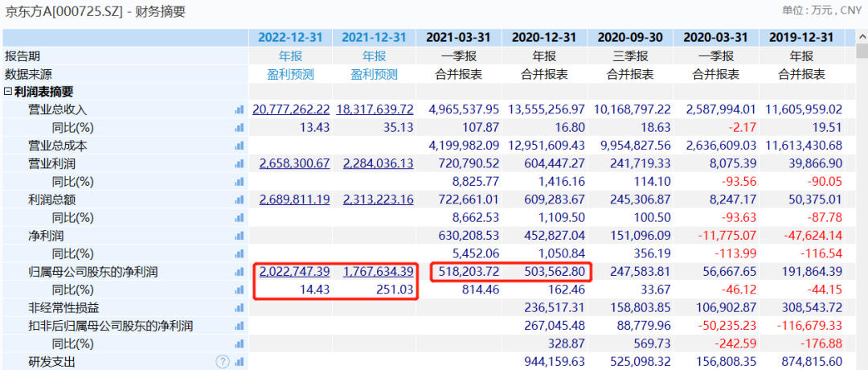Select cell value 308,543.72
Viewport: 868px width, 370px height.
811,308
